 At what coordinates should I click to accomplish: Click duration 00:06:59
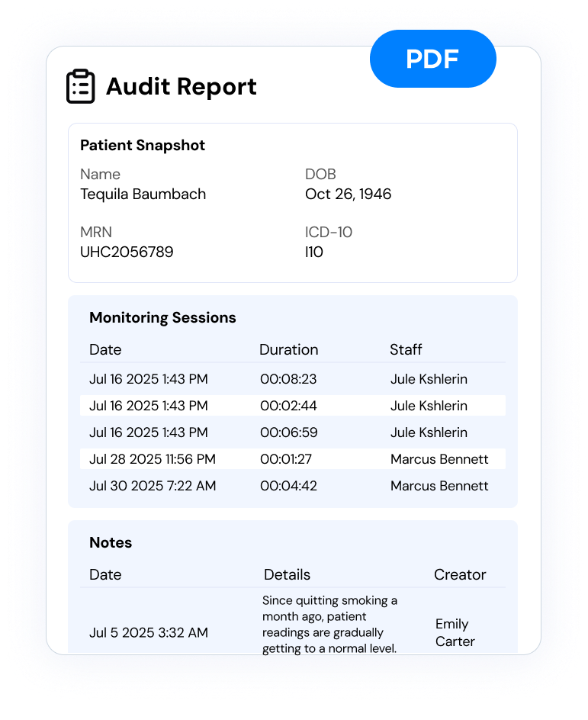pyautogui.click(x=289, y=432)
